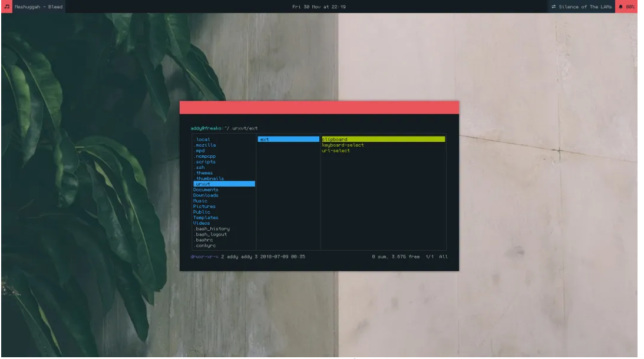Open the Meshuggah - Bleed now-playing label
This screenshot has height=359, width=644.
click(x=39, y=6)
